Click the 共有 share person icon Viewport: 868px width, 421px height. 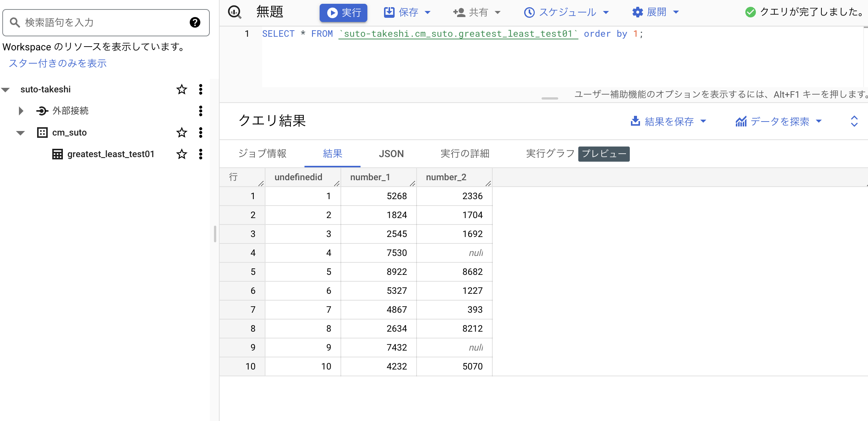click(x=459, y=12)
